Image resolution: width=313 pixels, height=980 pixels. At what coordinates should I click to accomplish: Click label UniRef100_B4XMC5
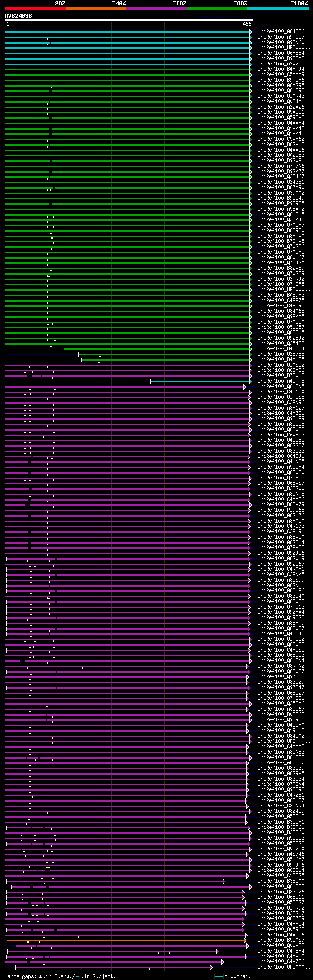point(281,359)
